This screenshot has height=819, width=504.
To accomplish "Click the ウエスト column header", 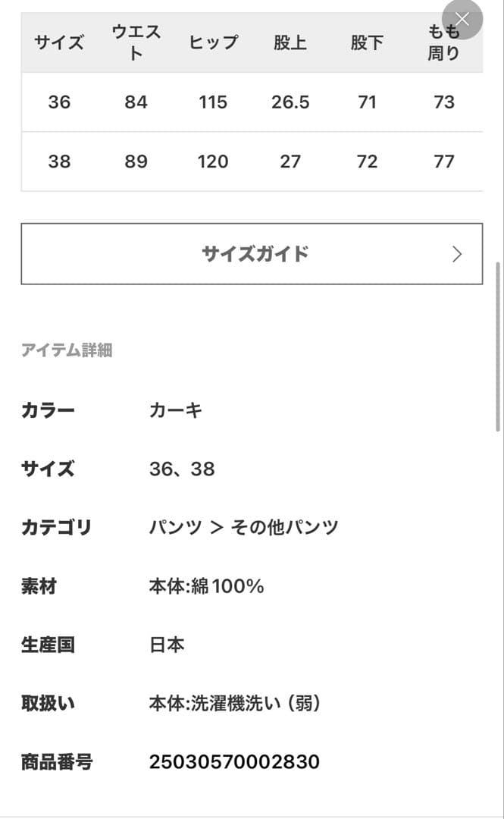I will [136, 42].
